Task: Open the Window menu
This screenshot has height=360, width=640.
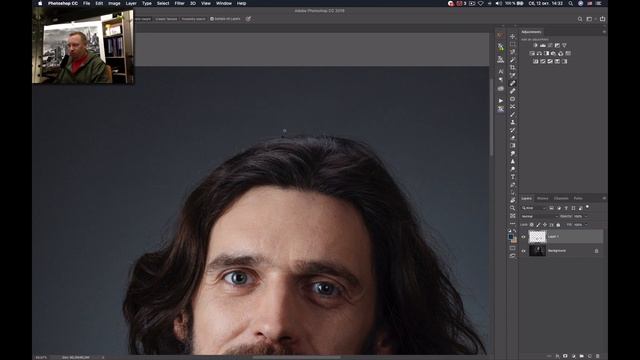Action: click(x=224, y=3)
